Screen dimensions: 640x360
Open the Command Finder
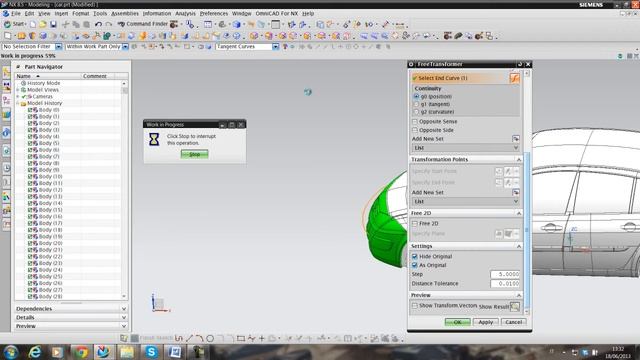(x=143, y=24)
